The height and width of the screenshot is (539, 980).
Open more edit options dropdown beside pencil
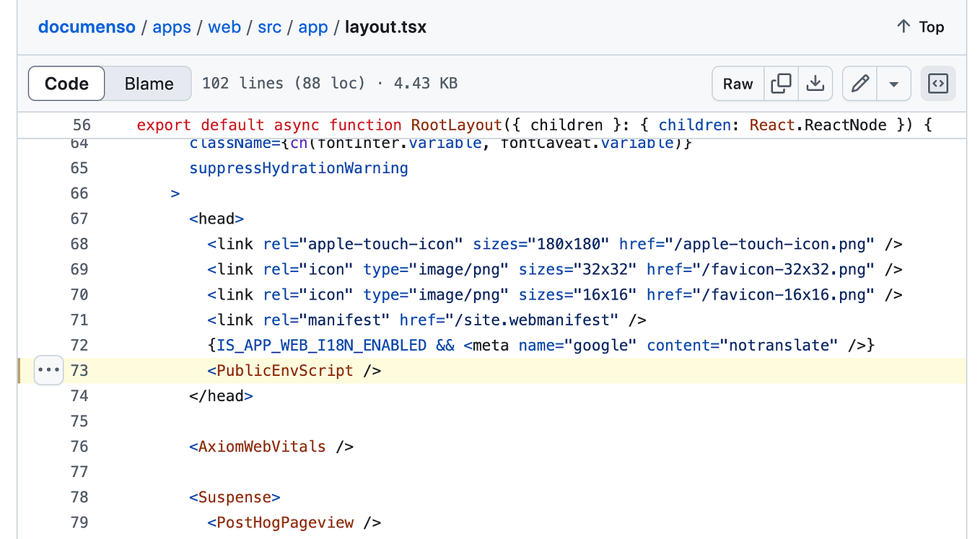893,83
